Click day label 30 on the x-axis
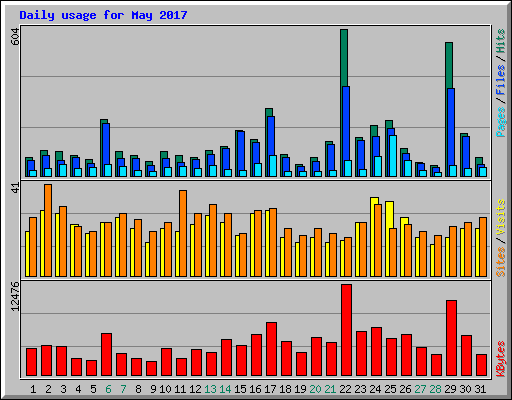The width and height of the screenshot is (512, 400). pyautogui.click(x=465, y=389)
